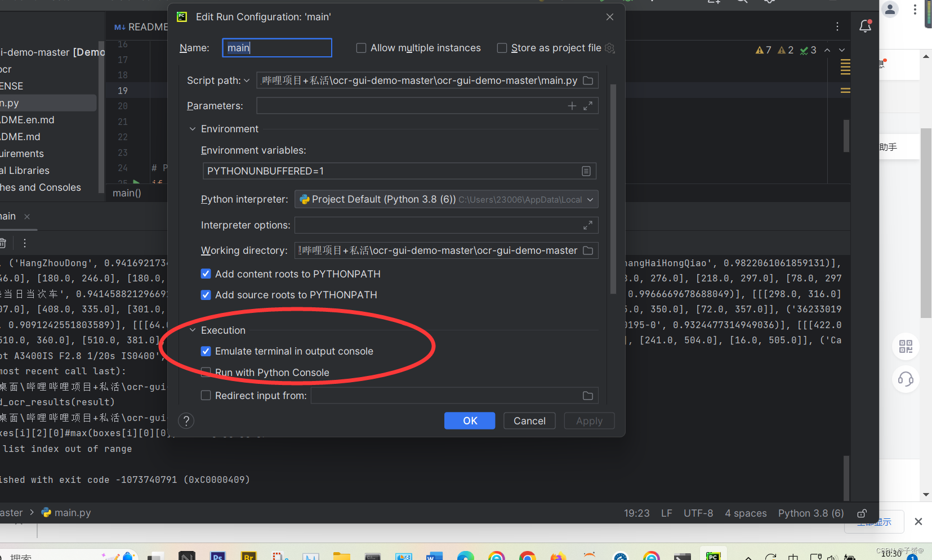The width and height of the screenshot is (932, 560).
Task: Click the OK button
Action: (469, 420)
